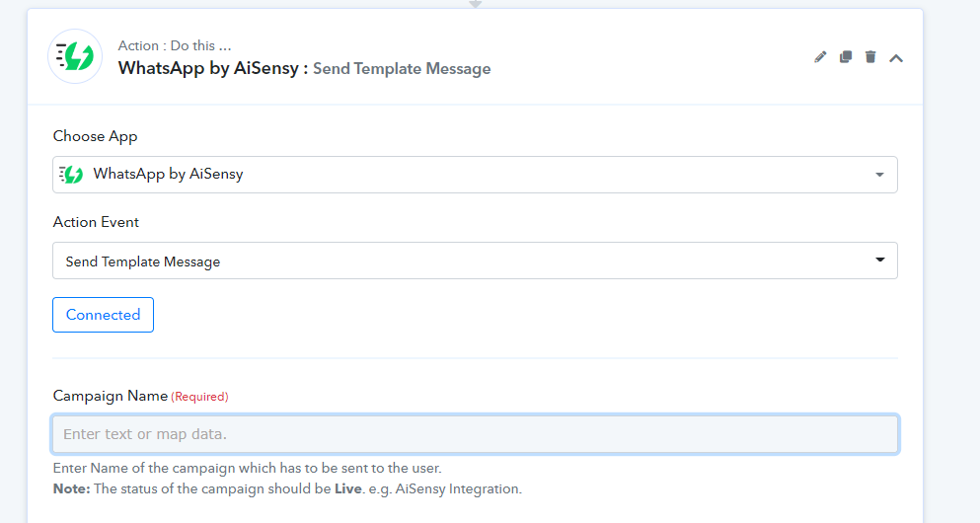Screen dimensions: 980x523
Task: Click the "Campaign Name" field label
Action: pyautogui.click(x=110, y=396)
